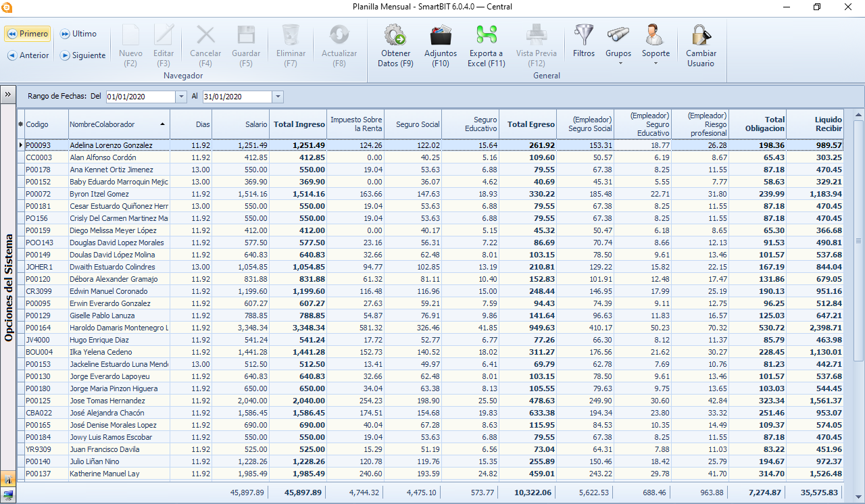Click the penguin folder icon in sidebar

[8, 479]
